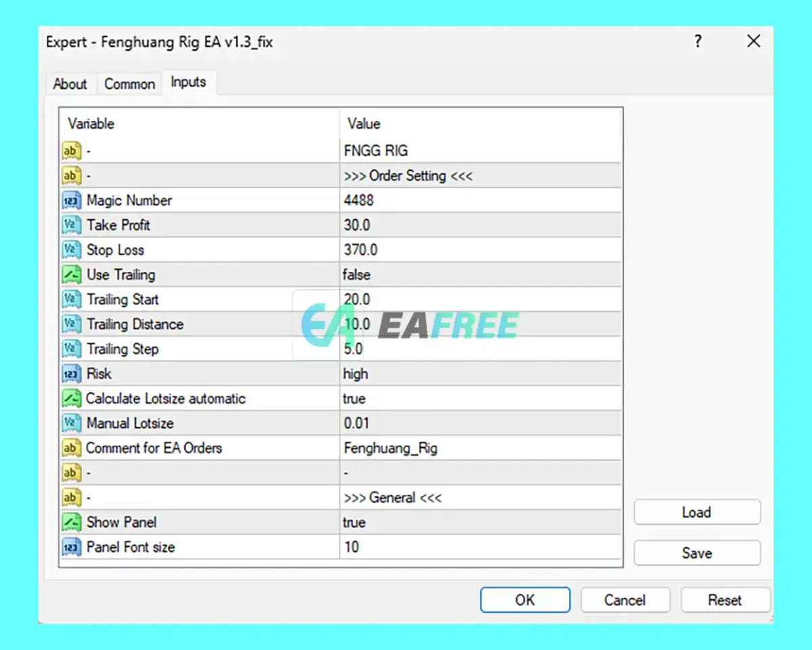Select the Comment for EA Orders label
This screenshot has width=812, height=650.
(154, 448)
